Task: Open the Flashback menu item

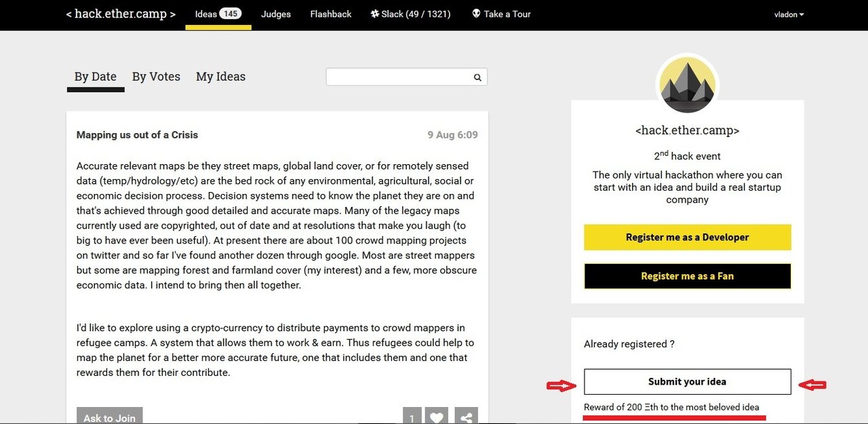Action: pyautogui.click(x=331, y=14)
